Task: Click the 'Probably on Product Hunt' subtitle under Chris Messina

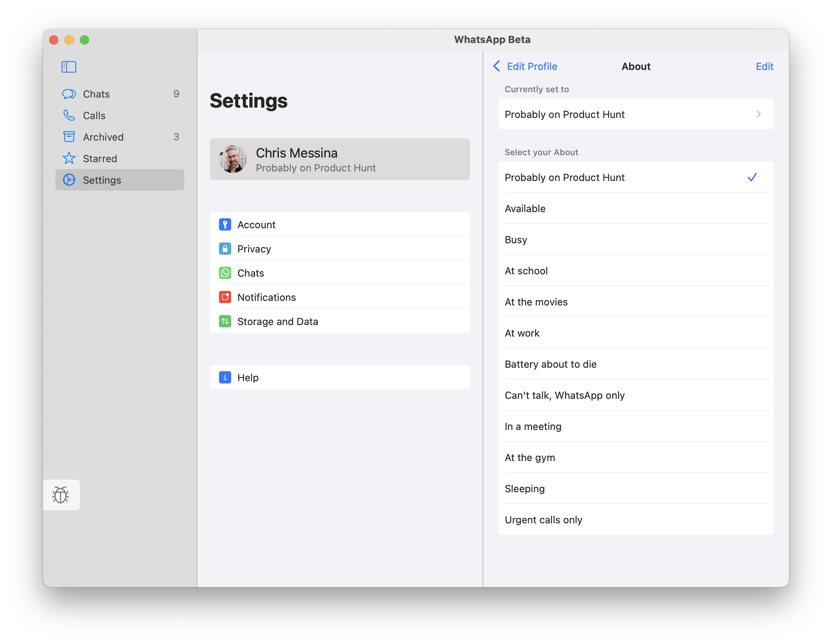Action: coord(316,168)
